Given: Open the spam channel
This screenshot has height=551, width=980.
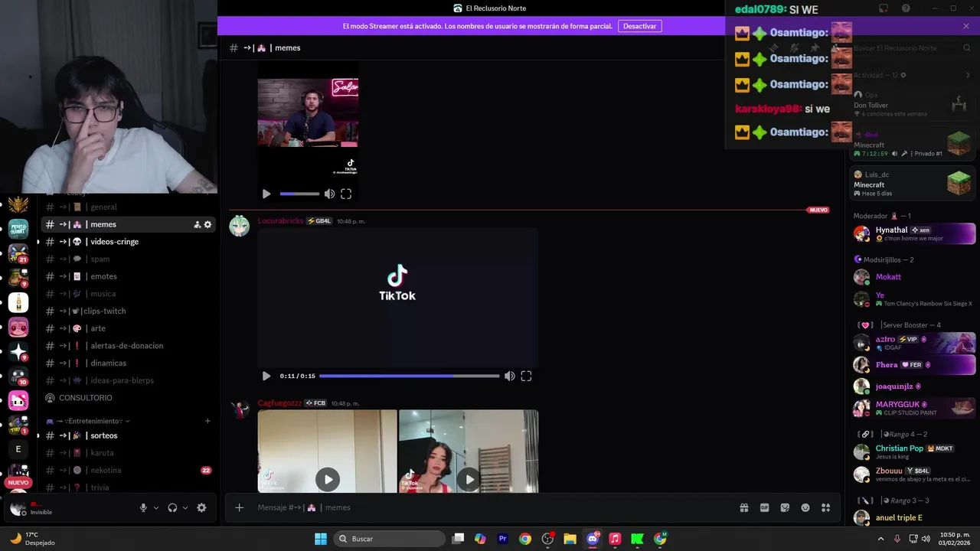Looking at the screenshot, I should pos(127,259).
